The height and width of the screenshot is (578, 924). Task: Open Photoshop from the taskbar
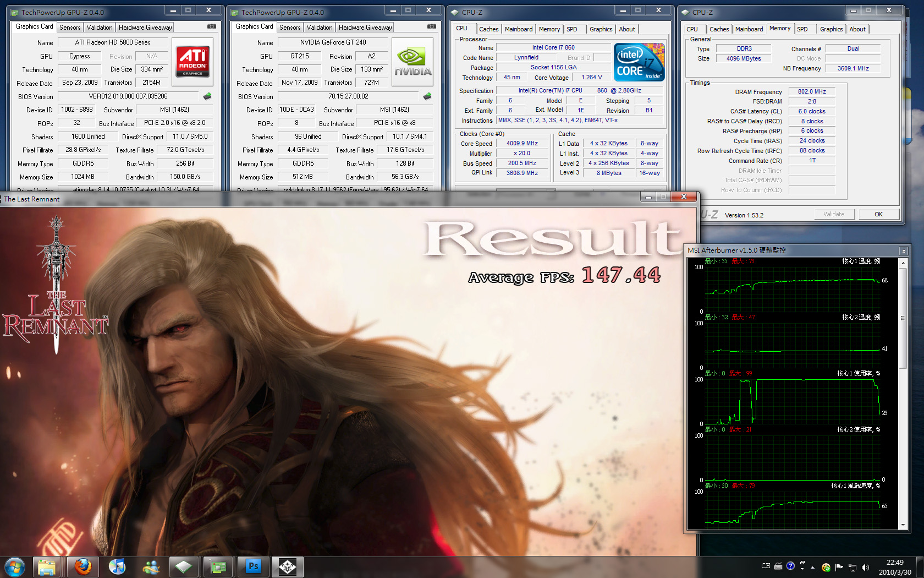tap(253, 567)
